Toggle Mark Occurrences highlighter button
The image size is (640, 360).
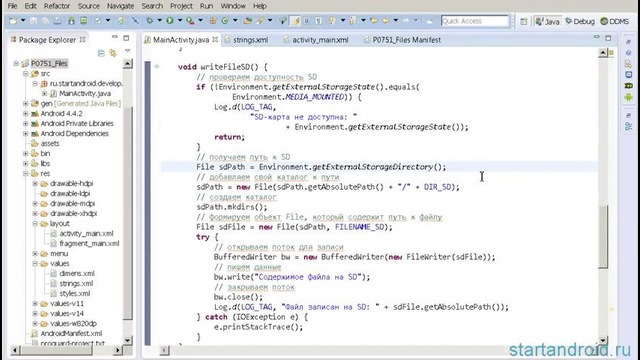pos(295,21)
